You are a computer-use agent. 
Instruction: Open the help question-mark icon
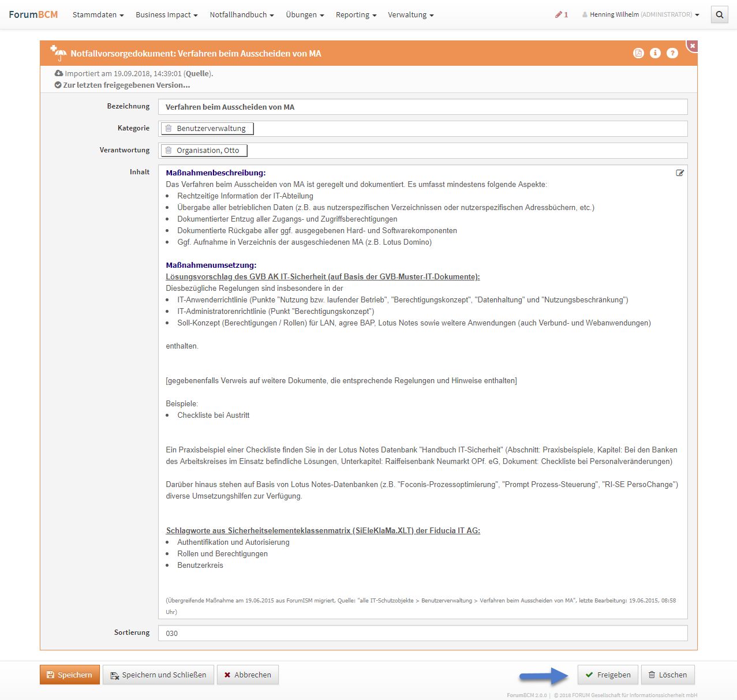672,53
